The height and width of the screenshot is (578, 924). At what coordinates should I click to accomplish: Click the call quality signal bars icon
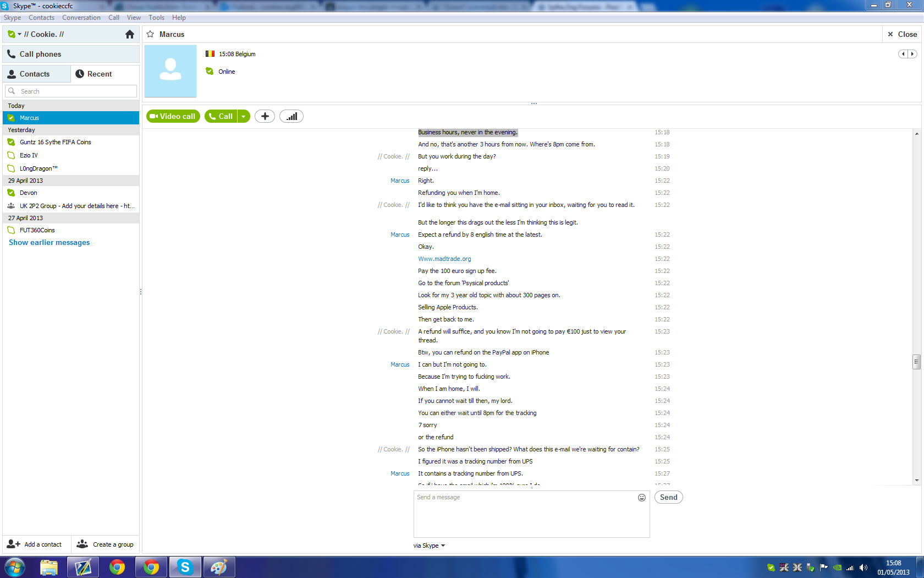click(291, 116)
